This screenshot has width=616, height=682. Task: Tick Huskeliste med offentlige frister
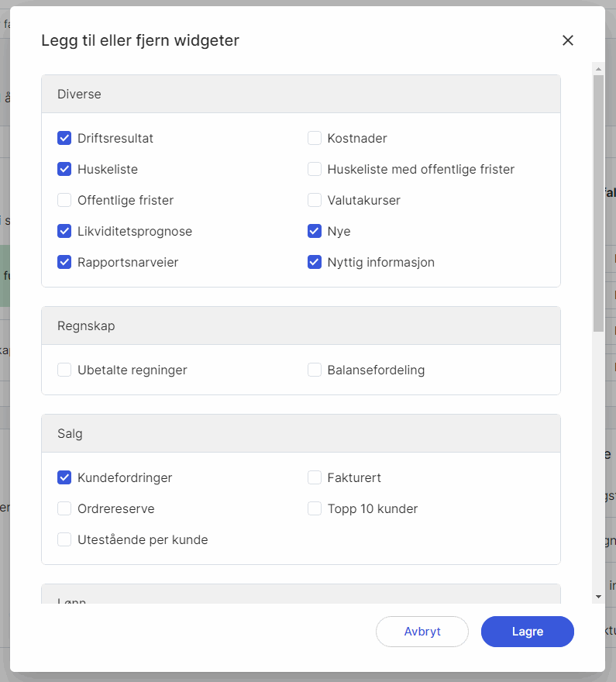[x=315, y=169]
